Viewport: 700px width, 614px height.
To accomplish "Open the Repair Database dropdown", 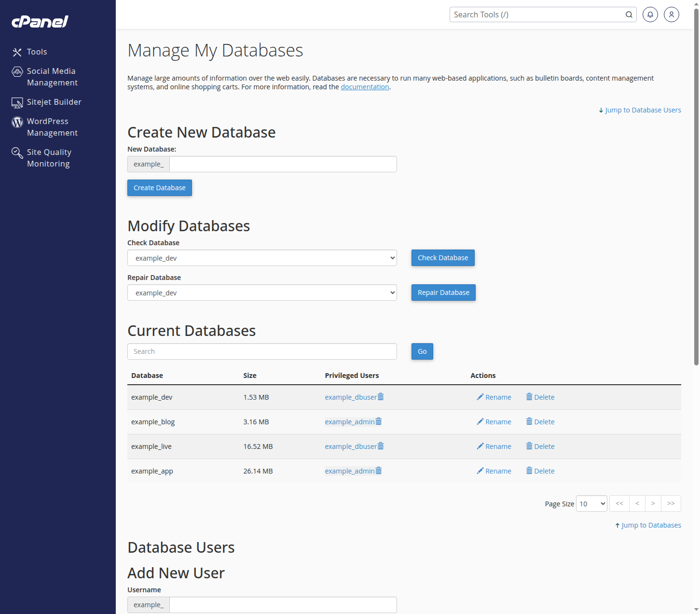I will (x=262, y=293).
